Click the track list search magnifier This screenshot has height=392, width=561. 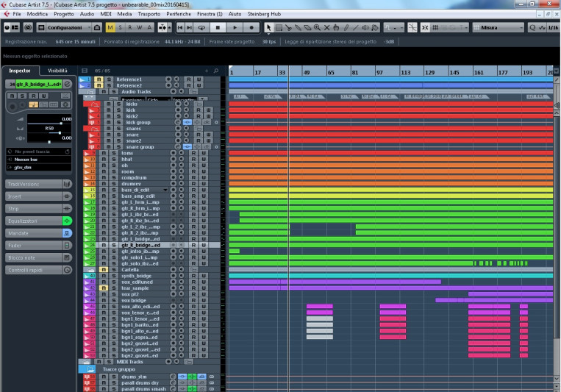[216, 71]
